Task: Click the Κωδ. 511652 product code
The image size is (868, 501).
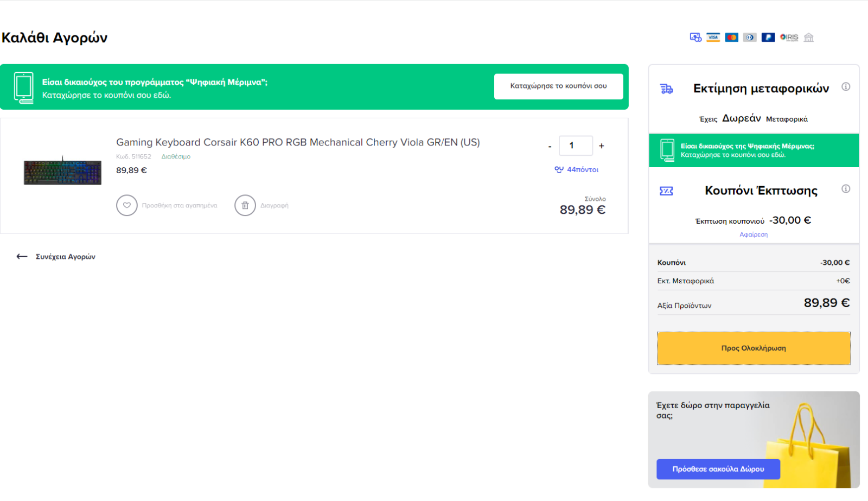Action: [133, 156]
